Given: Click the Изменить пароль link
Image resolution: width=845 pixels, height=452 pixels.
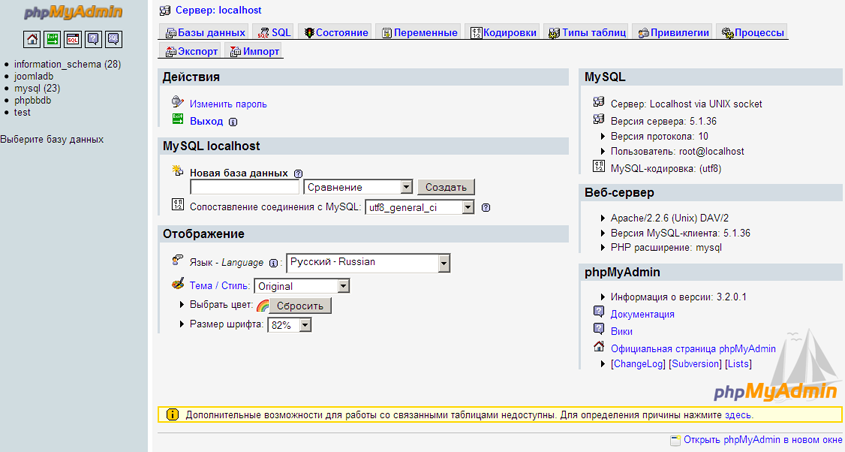Looking at the screenshot, I should pyautogui.click(x=228, y=104).
